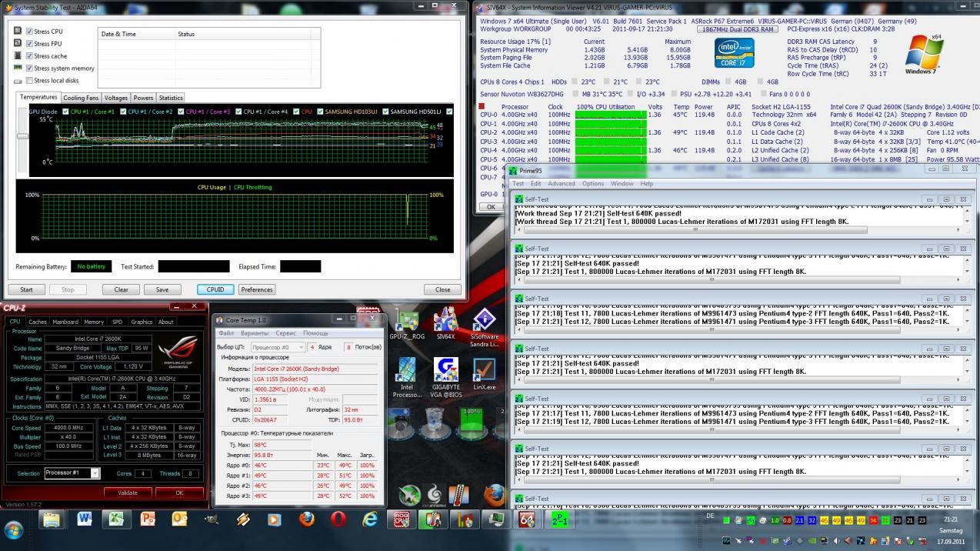
Task: Uncheck CPU #1 / Core #3 graph series
Action: pyautogui.click(x=182, y=112)
